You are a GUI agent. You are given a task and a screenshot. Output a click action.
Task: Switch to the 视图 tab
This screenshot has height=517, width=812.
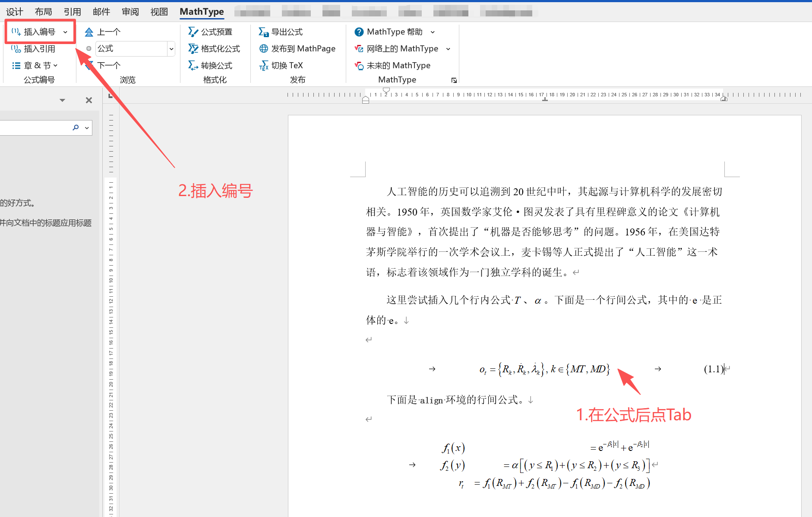(x=159, y=12)
